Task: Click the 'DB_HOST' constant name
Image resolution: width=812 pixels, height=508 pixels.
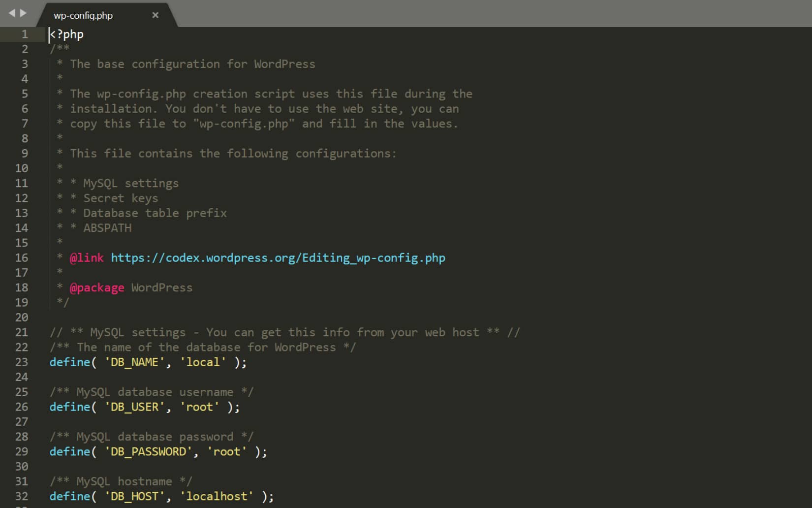Action: pyautogui.click(x=134, y=496)
